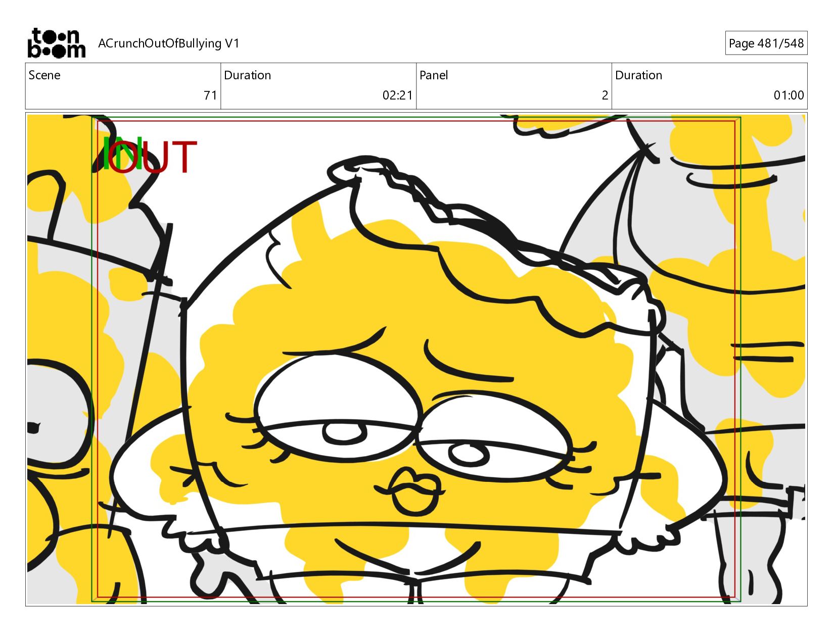Click the 'Duration' label beside Panel

click(x=638, y=75)
